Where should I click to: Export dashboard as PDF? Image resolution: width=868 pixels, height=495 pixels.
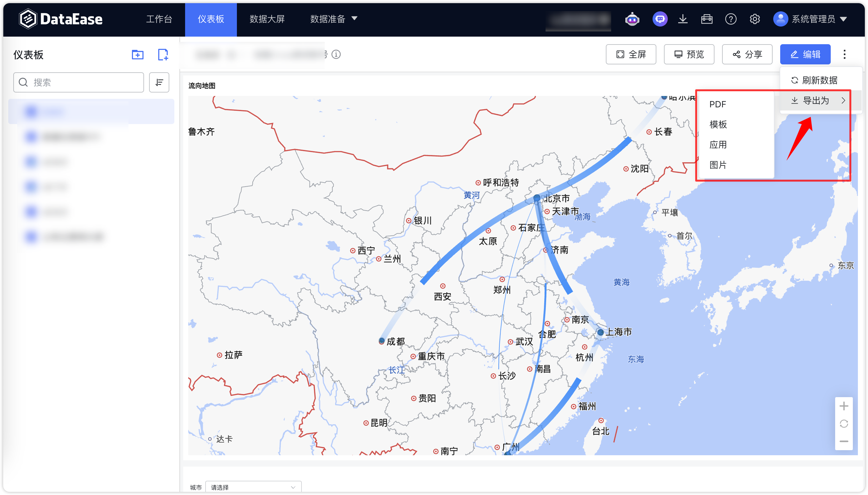click(x=718, y=104)
